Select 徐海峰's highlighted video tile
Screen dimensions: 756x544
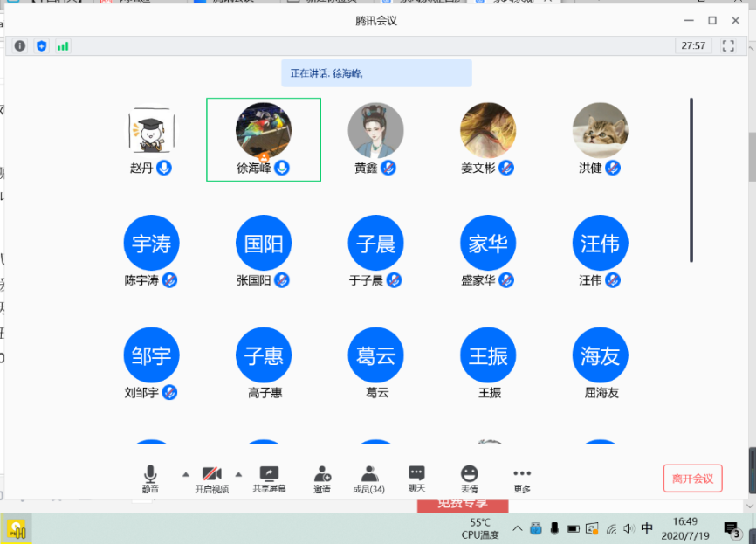tap(263, 140)
